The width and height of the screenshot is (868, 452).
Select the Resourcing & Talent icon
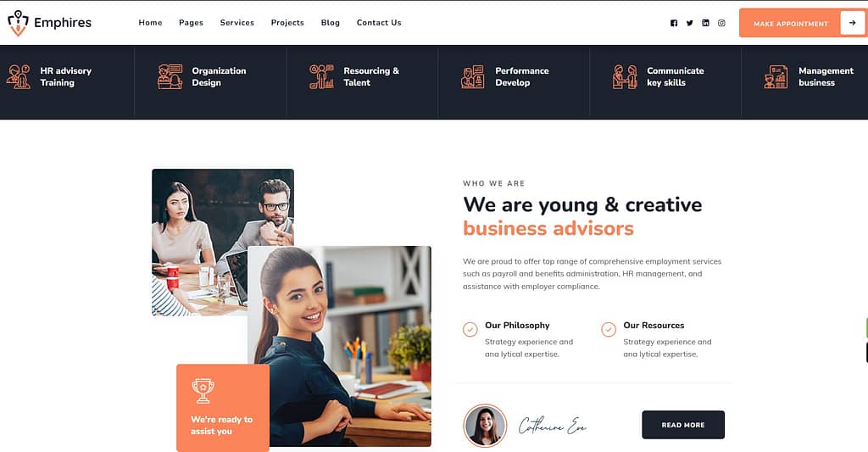point(321,76)
